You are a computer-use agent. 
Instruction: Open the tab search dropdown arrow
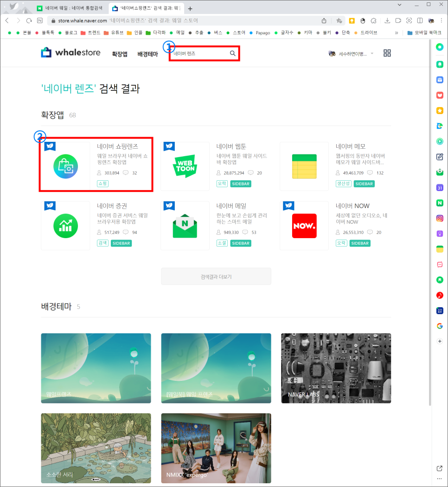coord(399,5)
